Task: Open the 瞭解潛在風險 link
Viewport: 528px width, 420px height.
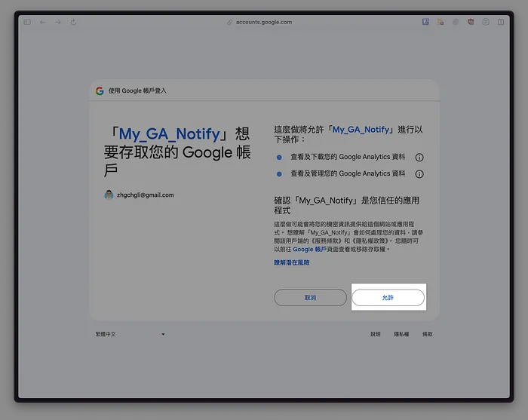Action: pyautogui.click(x=291, y=262)
